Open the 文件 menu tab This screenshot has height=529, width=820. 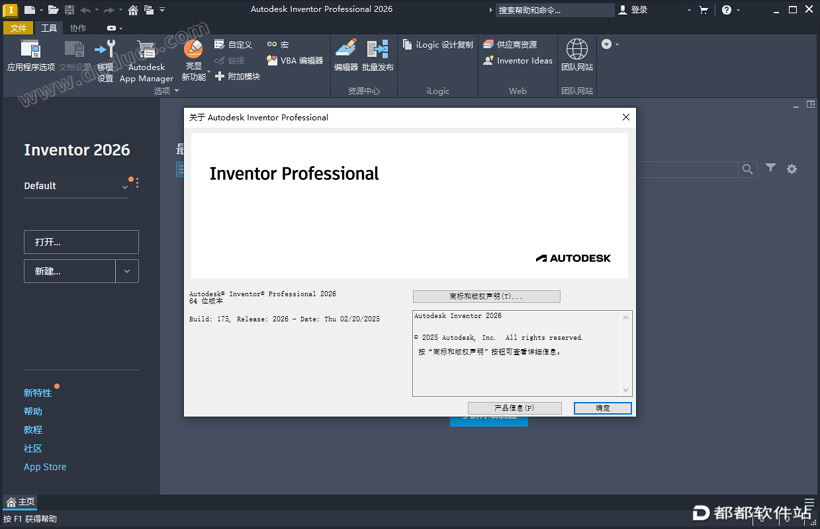pos(18,28)
